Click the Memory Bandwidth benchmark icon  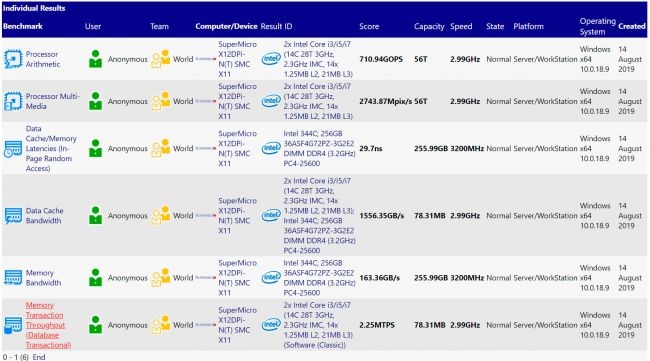13,278
